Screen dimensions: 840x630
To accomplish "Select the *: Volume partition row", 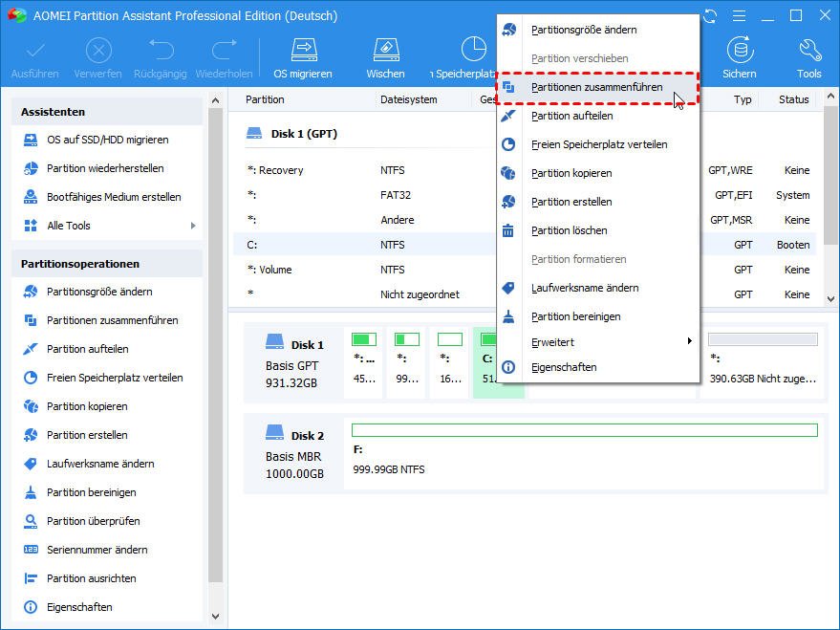I will (x=525, y=270).
